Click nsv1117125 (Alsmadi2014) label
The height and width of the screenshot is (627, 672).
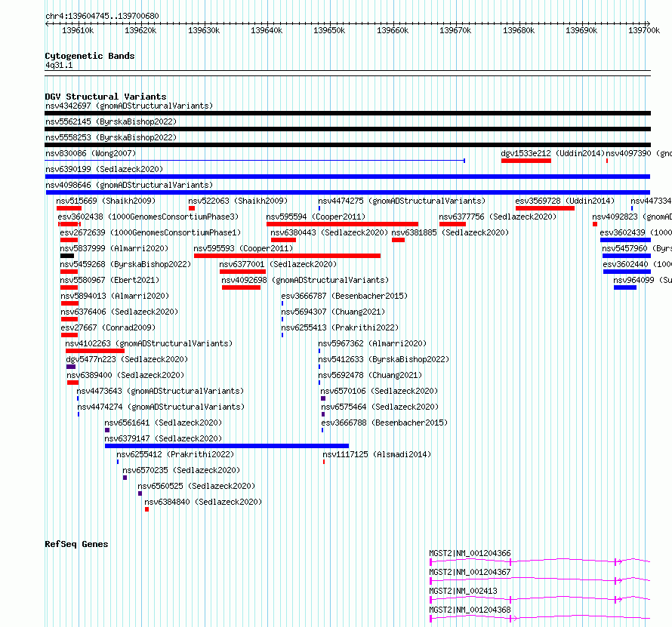[377, 454]
